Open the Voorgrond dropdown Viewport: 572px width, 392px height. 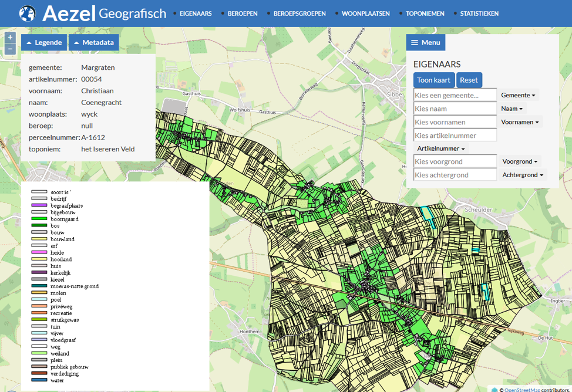click(519, 161)
